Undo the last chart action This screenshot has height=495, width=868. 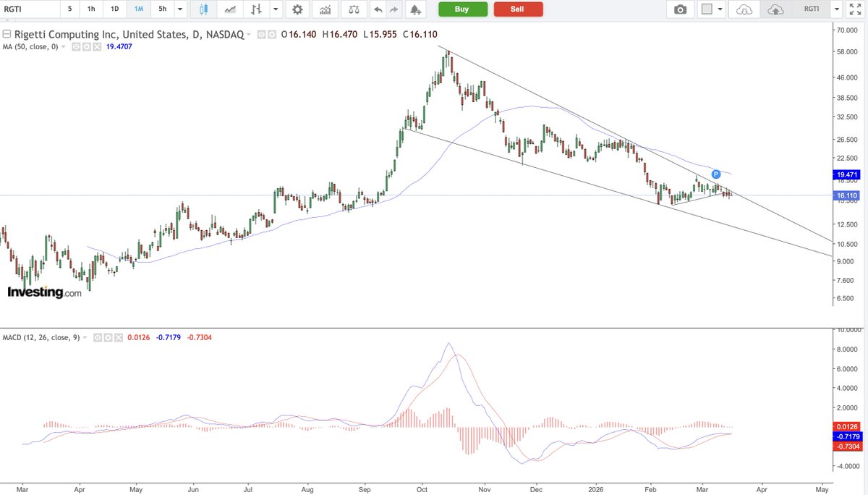click(378, 9)
